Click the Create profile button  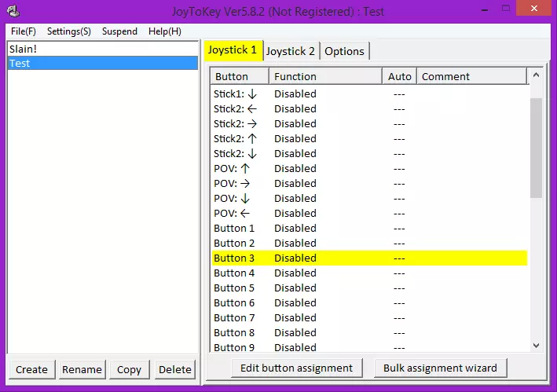(x=31, y=369)
